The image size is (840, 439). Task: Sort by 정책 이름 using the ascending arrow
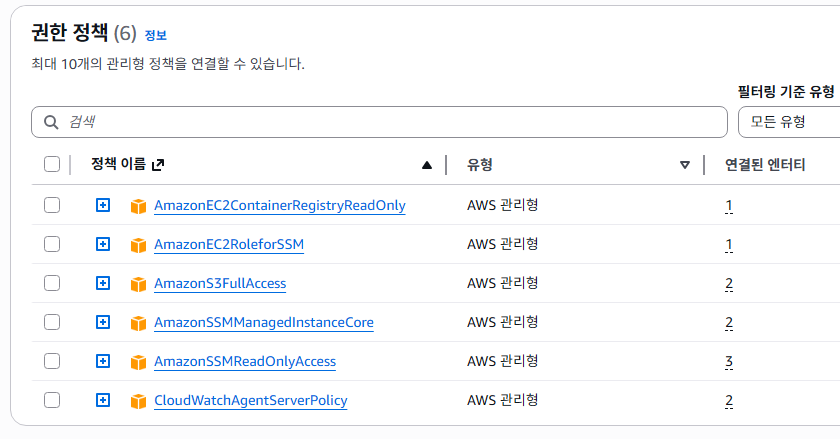click(426, 165)
